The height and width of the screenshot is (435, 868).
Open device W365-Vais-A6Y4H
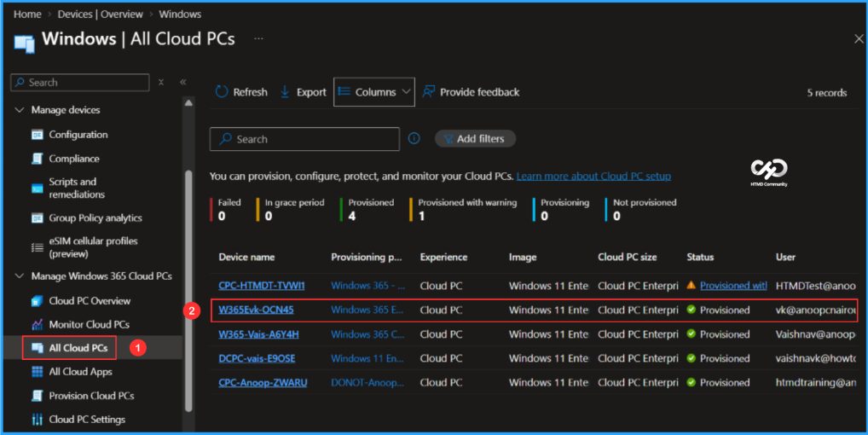click(258, 334)
